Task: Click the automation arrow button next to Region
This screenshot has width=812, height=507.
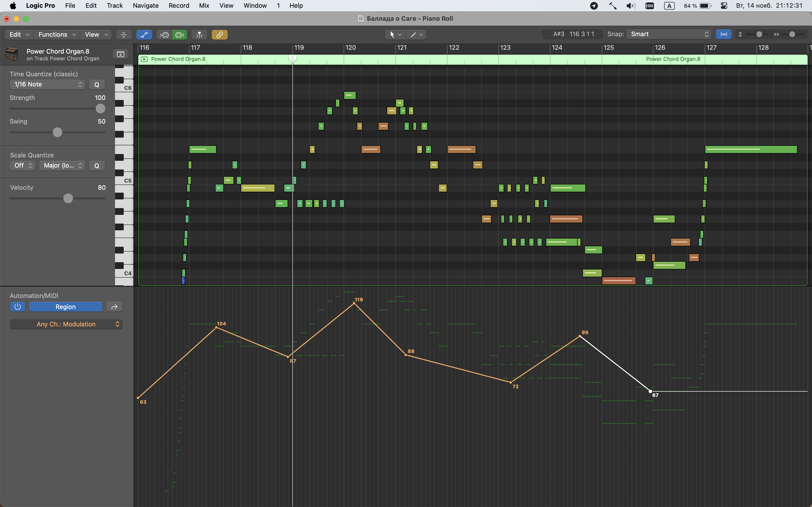Action: 114,306
